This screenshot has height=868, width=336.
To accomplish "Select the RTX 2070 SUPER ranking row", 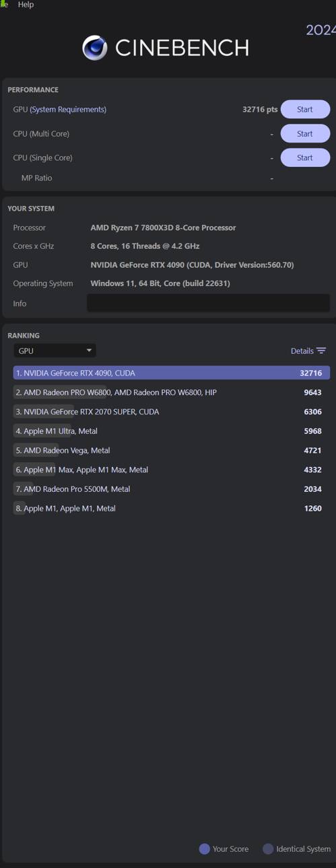I will tap(172, 412).
